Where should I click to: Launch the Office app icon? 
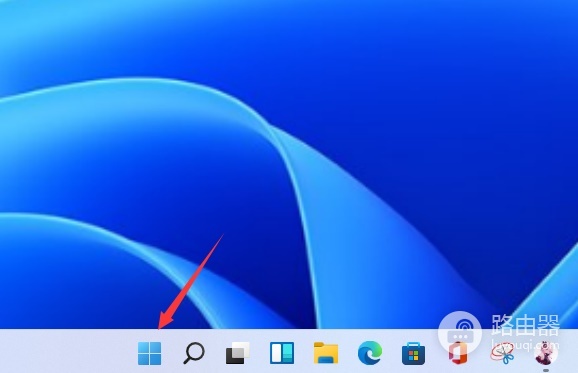point(458,353)
